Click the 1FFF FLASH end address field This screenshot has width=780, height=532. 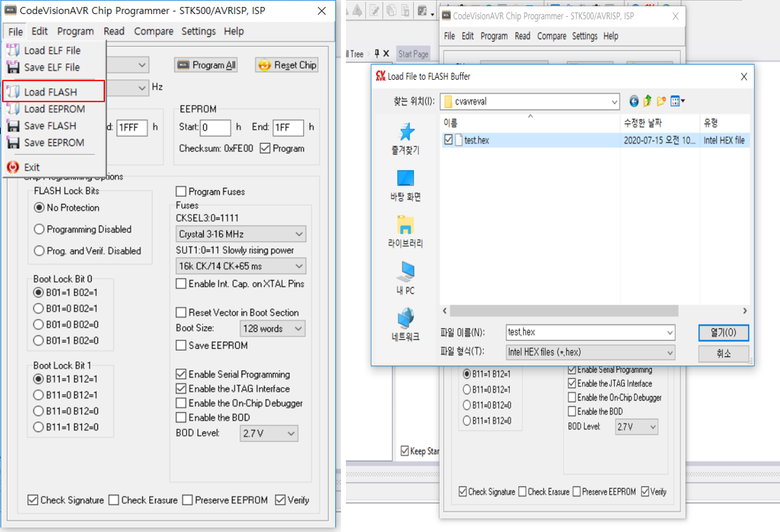pos(132,127)
